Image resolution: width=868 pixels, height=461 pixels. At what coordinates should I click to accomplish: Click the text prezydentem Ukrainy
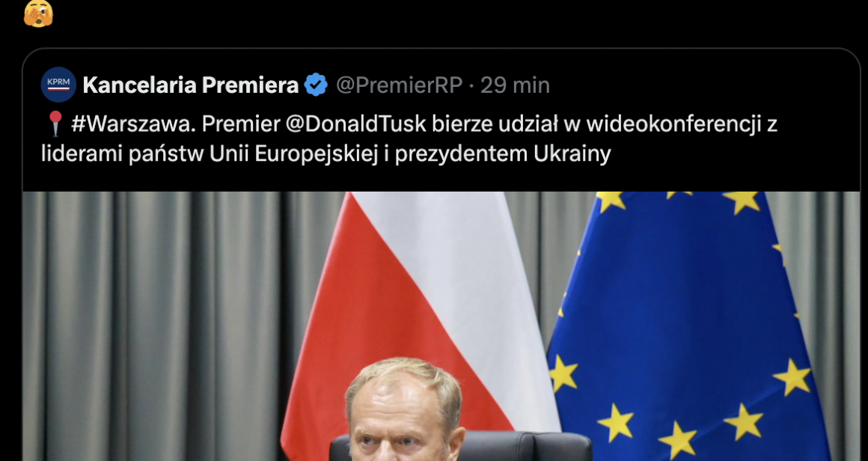click(x=503, y=155)
